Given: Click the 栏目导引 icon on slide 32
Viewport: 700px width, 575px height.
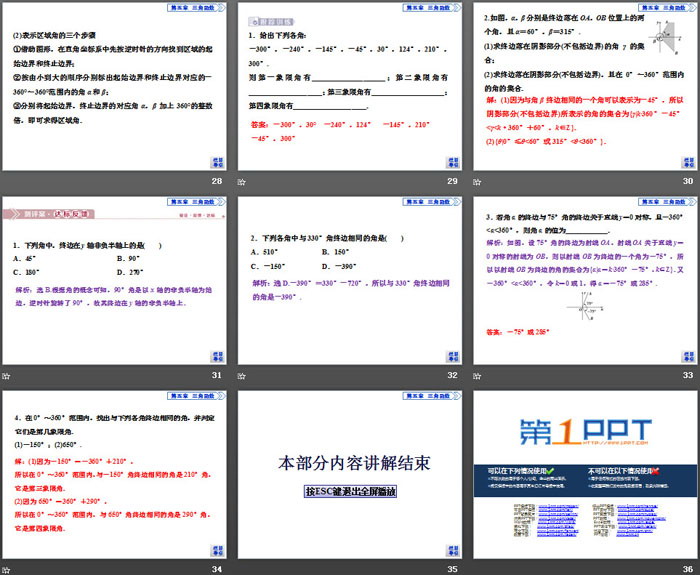Looking at the screenshot, I should click(x=453, y=357).
